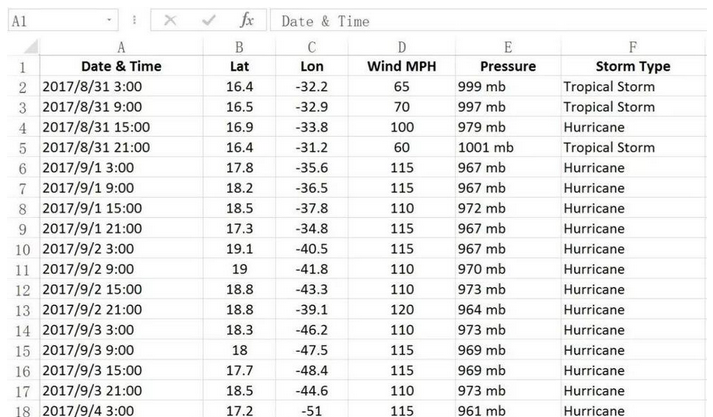Select column F header
The width and height of the screenshot is (713, 417).
point(633,47)
